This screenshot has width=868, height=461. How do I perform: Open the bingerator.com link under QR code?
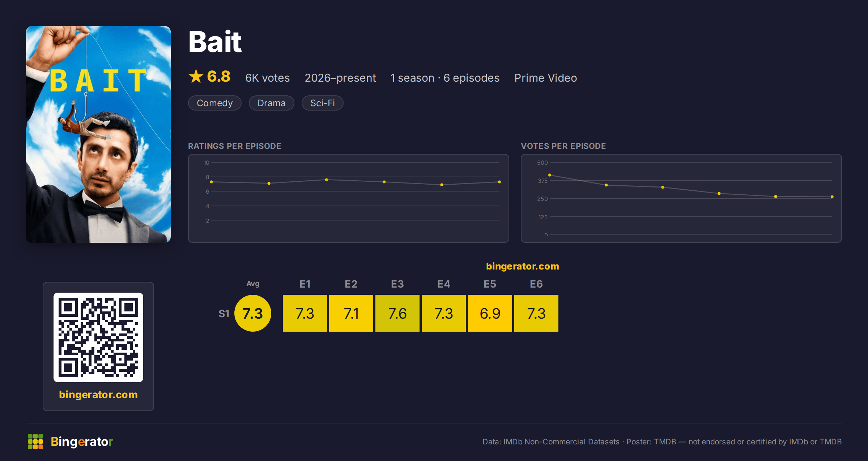tap(98, 395)
